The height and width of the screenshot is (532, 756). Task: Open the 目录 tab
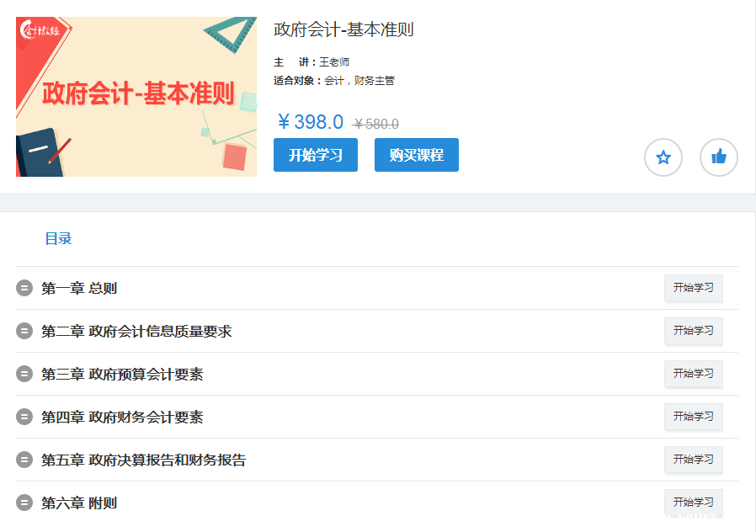point(58,238)
